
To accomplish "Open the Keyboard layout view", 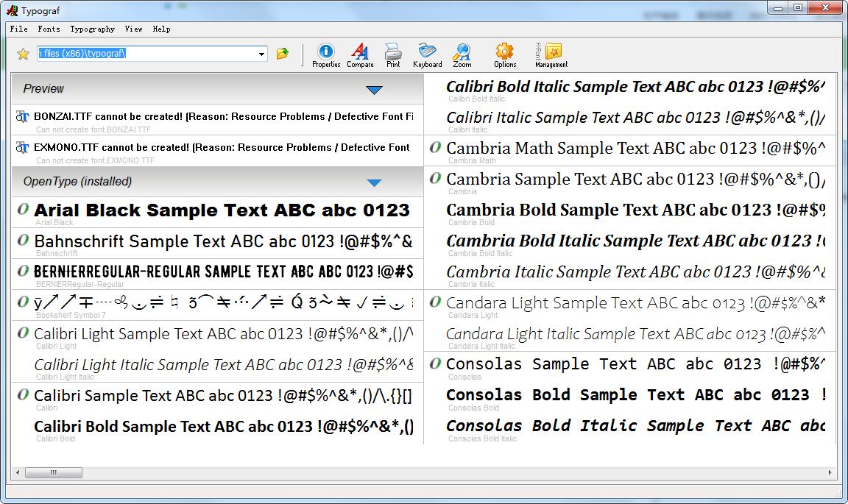I will (x=427, y=56).
